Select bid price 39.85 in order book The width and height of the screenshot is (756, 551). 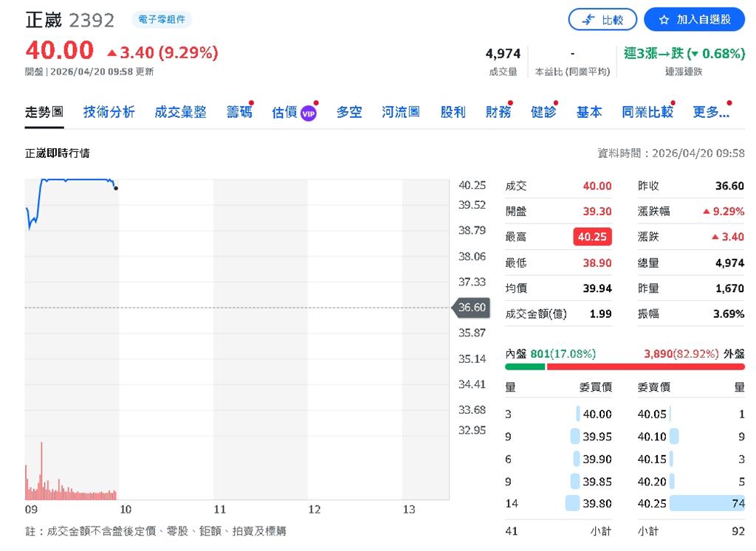coord(597,482)
